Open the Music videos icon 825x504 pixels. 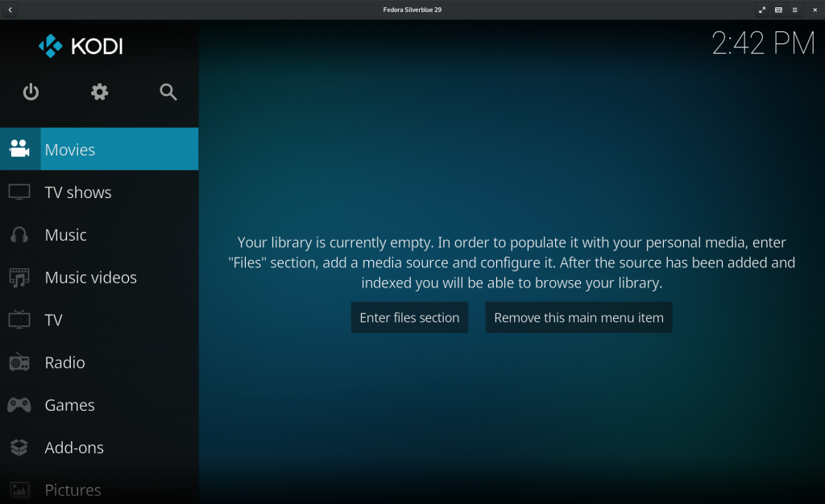pyautogui.click(x=19, y=278)
